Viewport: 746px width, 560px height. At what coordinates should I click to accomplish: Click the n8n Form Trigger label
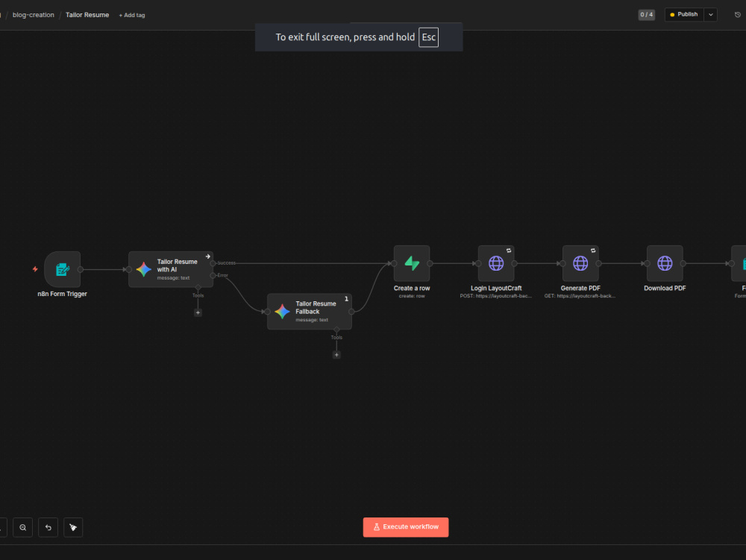63,294
